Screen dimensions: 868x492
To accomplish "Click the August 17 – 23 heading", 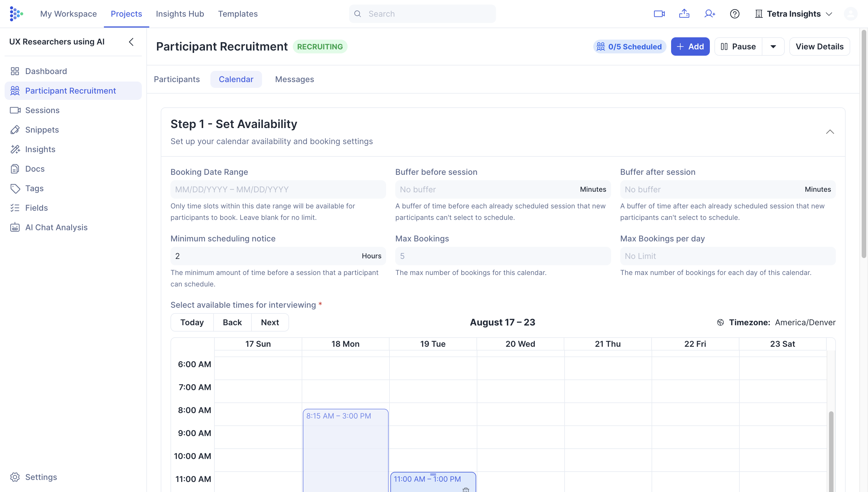I will pyautogui.click(x=502, y=322).
